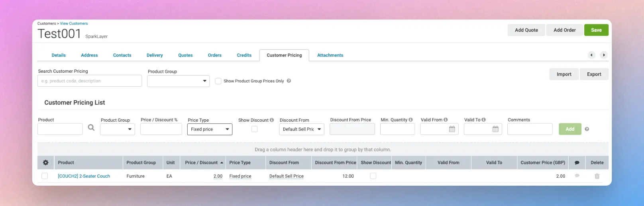Click the Unit column header
644x206 pixels.
coord(171,163)
